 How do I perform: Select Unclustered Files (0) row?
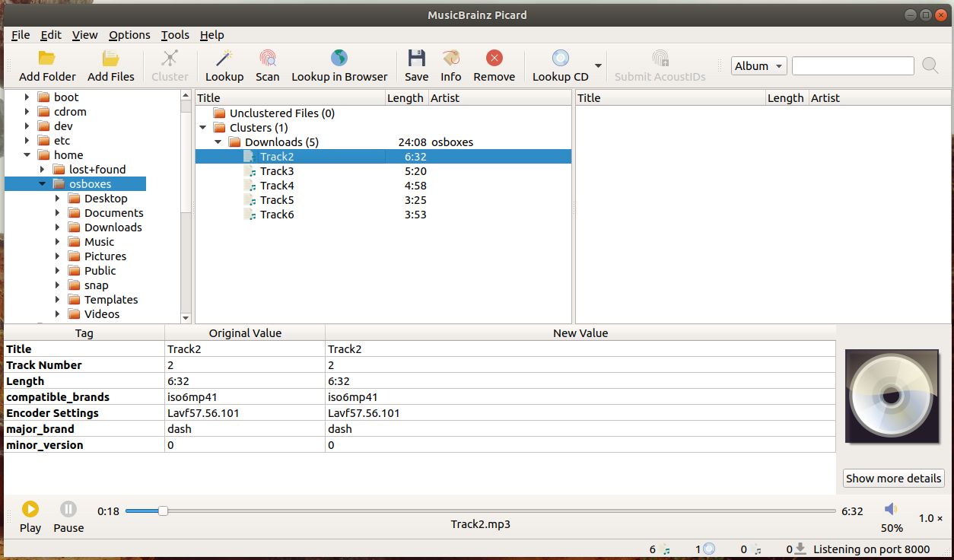281,113
